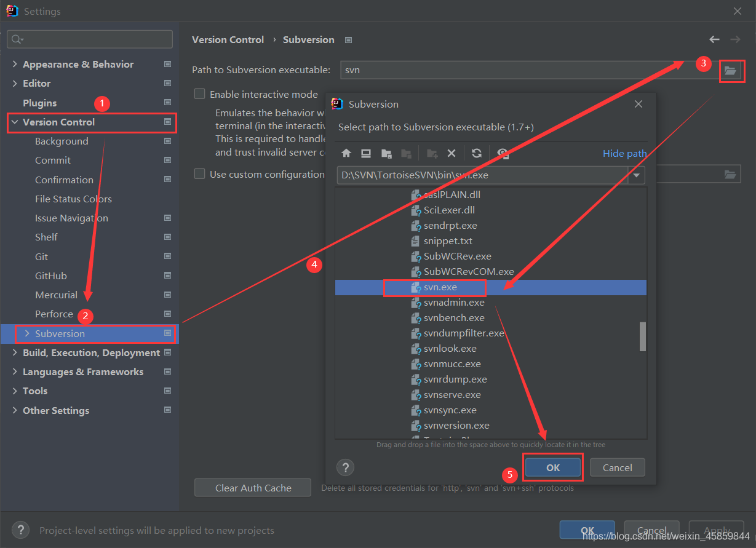Viewport: 756px width, 548px height.
Task: Jump to Desktop directory in file chooser
Action: pyautogui.click(x=366, y=153)
